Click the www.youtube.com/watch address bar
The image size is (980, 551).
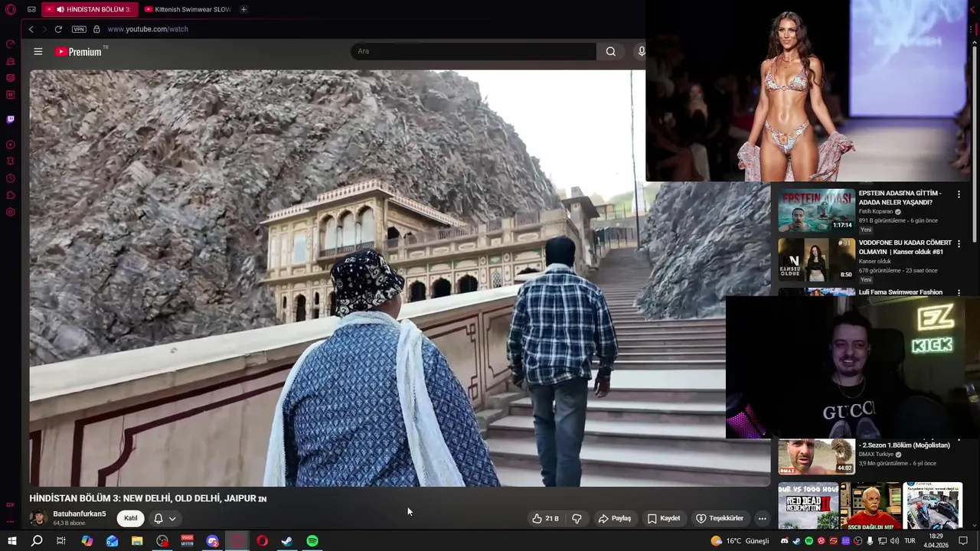tap(148, 29)
